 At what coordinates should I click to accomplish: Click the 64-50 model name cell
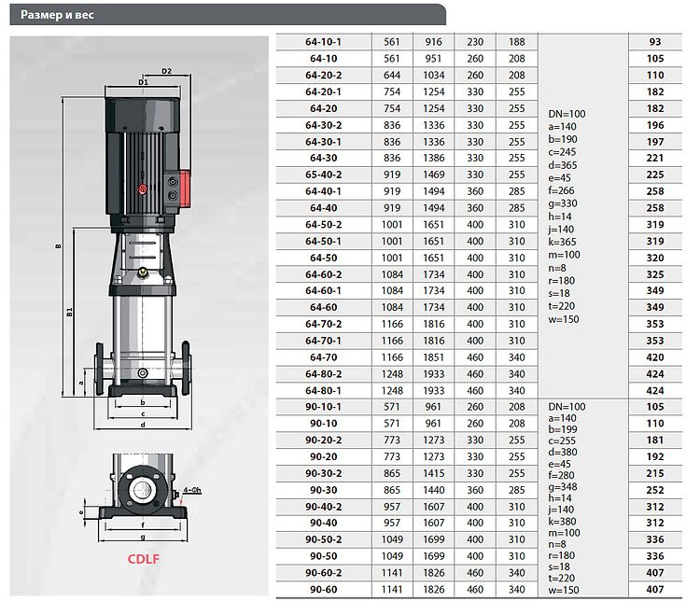324,257
